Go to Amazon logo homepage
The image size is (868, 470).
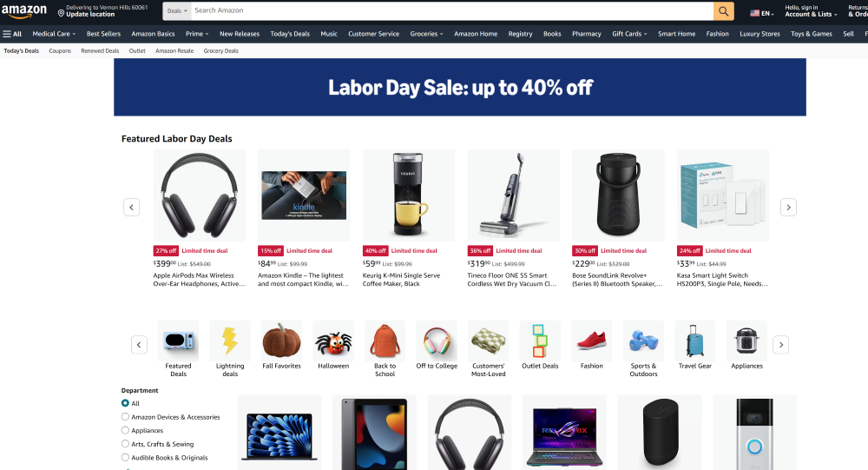tap(24, 11)
